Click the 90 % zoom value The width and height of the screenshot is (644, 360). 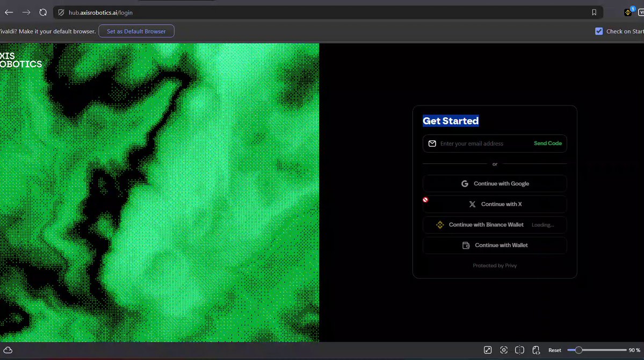tap(634, 350)
